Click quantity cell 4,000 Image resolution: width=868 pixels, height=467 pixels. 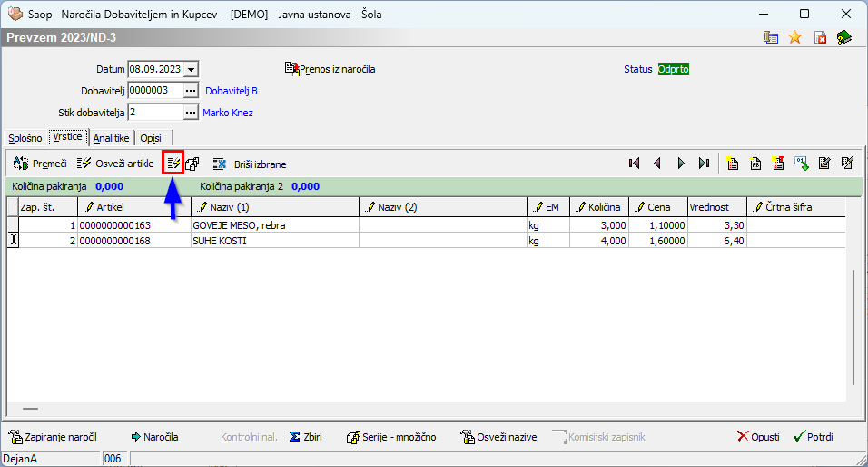[x=599, y=241]
